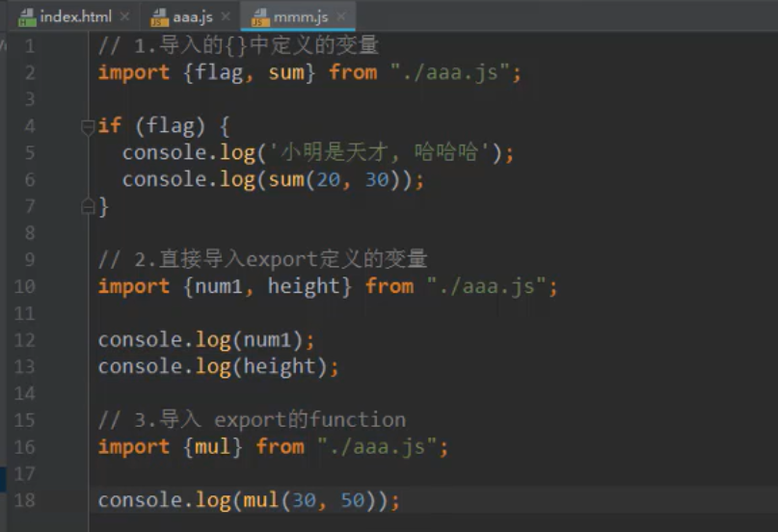Click 'console' on line 5
Screen dimensions: 778x532
click(164, 152)
